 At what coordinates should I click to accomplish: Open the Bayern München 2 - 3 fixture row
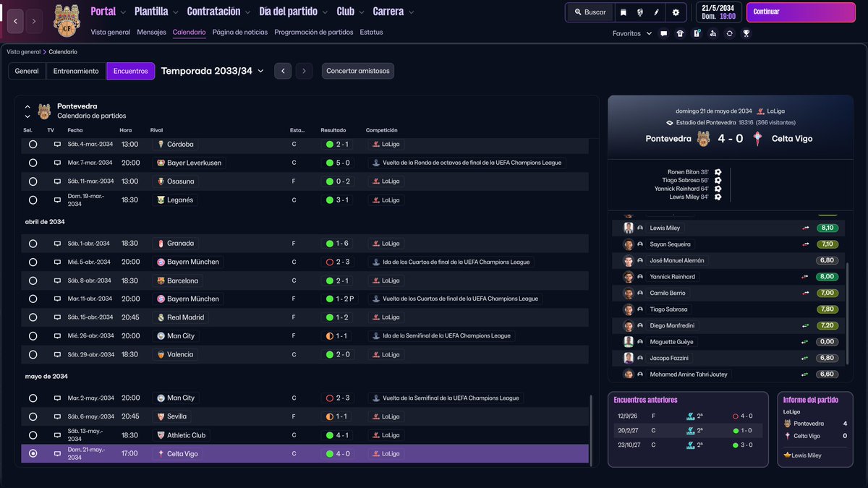click(305, 262)
